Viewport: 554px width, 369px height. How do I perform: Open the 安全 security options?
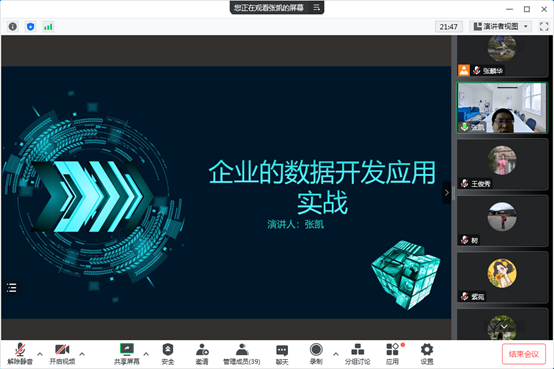pos(168,354)
